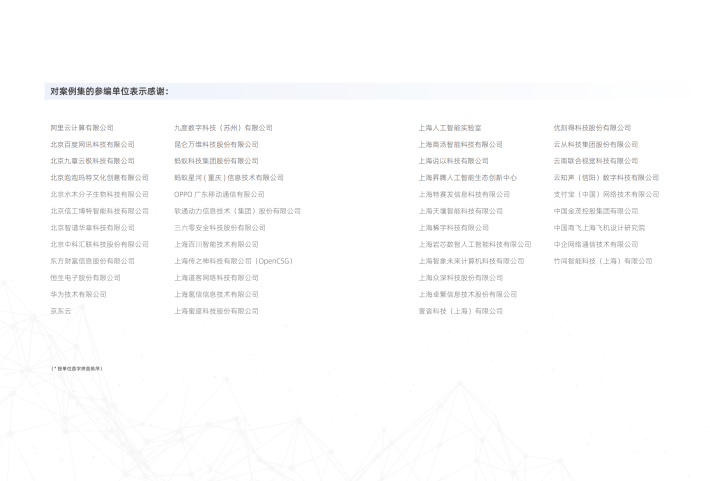Click 优刻得科技股份有限公司
The height and width of the screenshot is (481, 710).
click(592, 128)
